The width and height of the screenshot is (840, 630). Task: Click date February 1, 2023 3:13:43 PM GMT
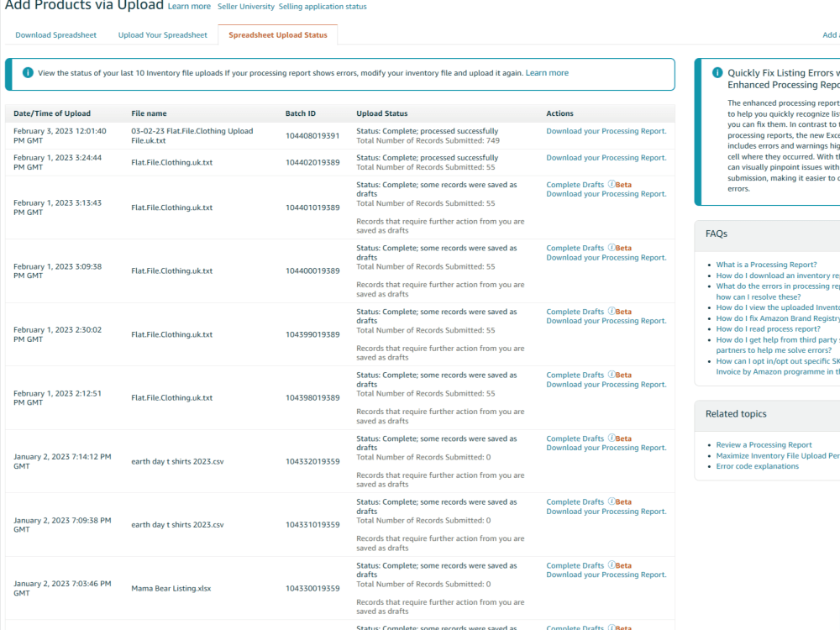(57, 207)
